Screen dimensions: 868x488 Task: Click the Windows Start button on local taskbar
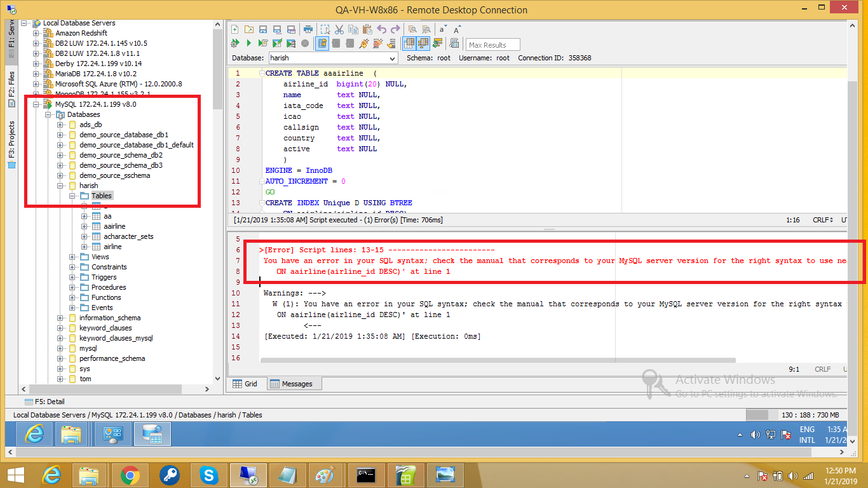click(16, 475)
